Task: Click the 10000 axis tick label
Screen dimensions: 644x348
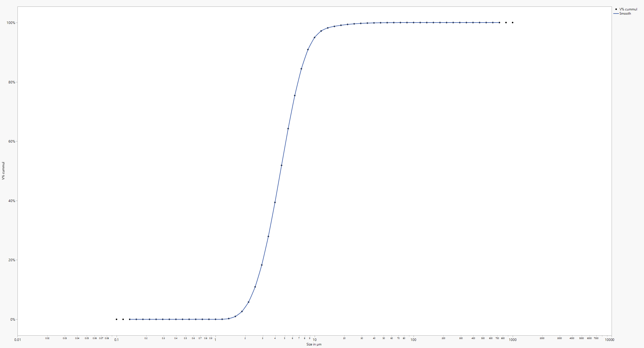Action: (x=610, y=340)
